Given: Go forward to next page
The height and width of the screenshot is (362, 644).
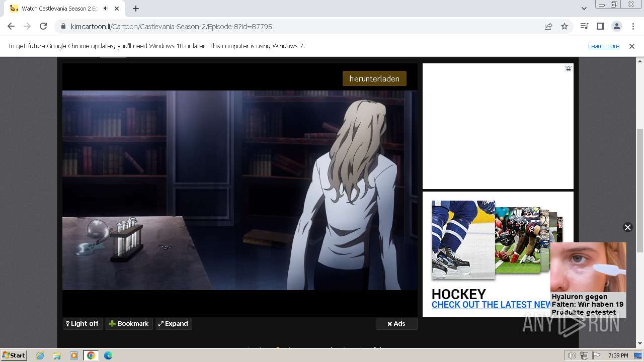Looking at the screenshot, I should [27, 26].
